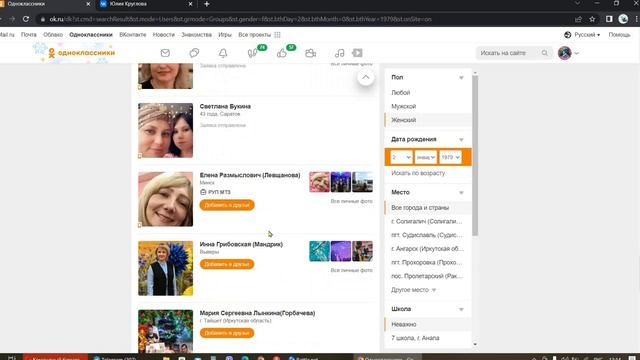This screenshot has height=360, width=640.
Task: Select location пос. Пролетарский
Action: click(428, 276)
